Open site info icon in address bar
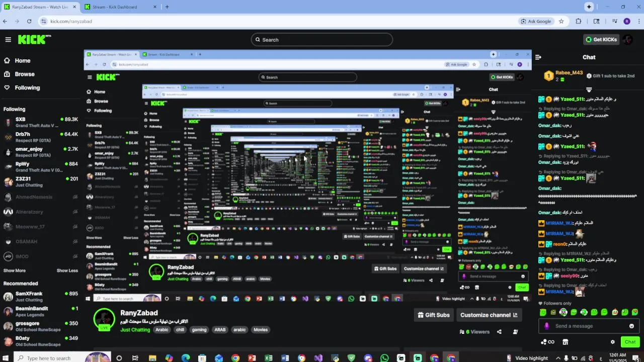The image size is (644, 362). pos(44,21)
